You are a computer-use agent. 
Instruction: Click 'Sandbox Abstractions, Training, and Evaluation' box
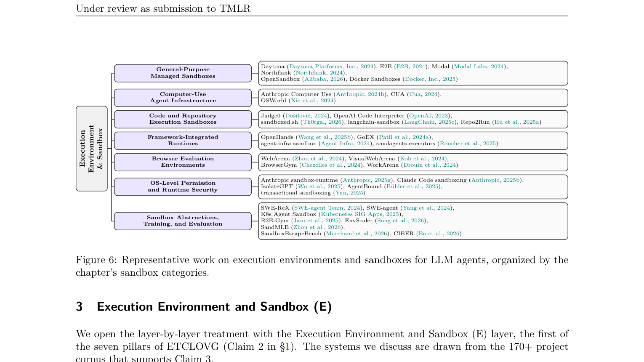click(x=183, y=221)
